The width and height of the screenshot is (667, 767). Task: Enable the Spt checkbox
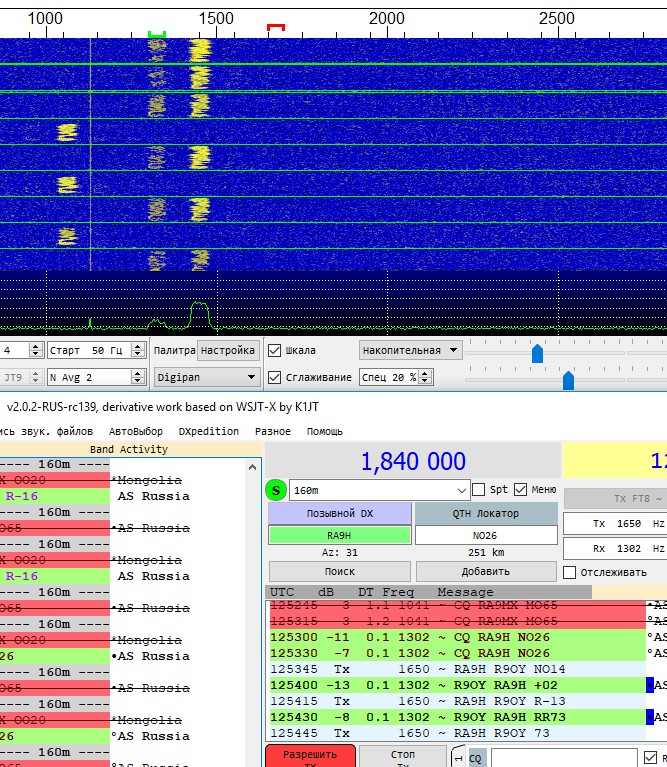478,490
